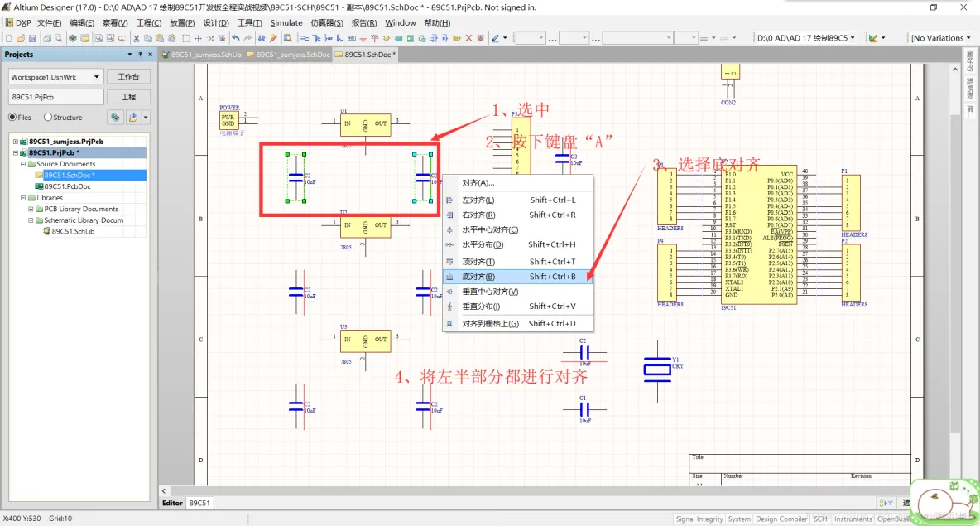This screenshot has width=980, height=526.
Task: Click the SCH status bar button
Action: pos(820,519)
